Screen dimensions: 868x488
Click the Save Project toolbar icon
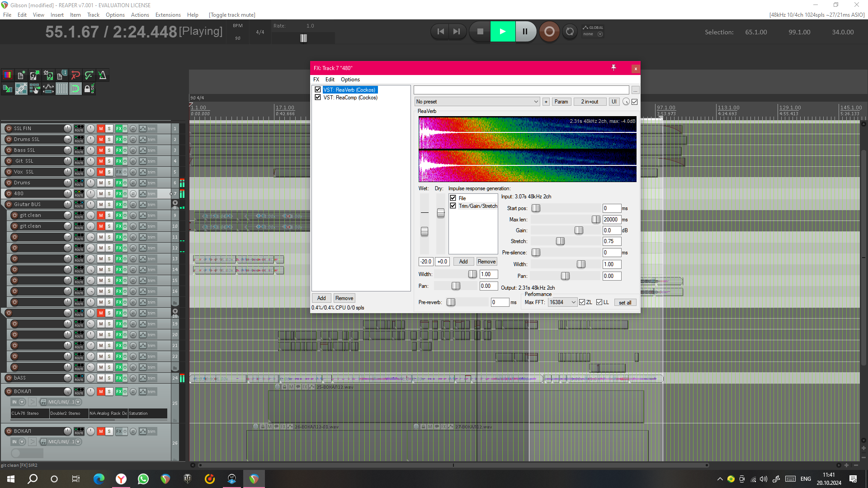point(48,75)
